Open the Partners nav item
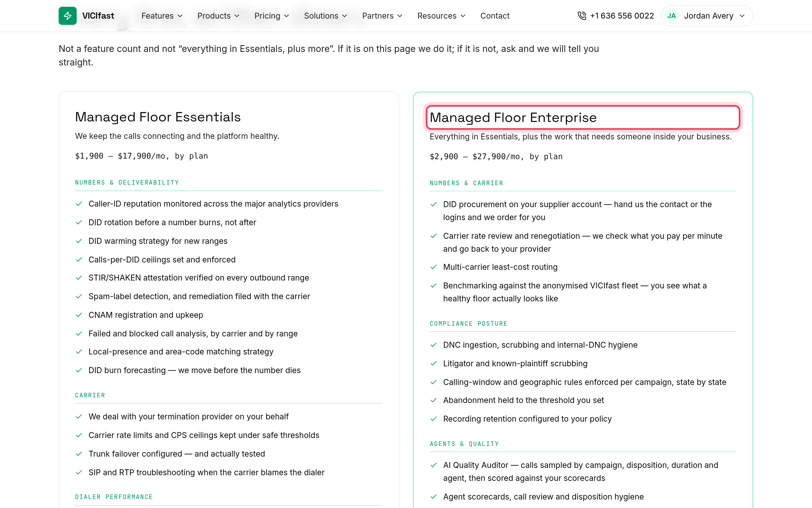The width and height of the screenshot is (812, 508). [383, 16]
